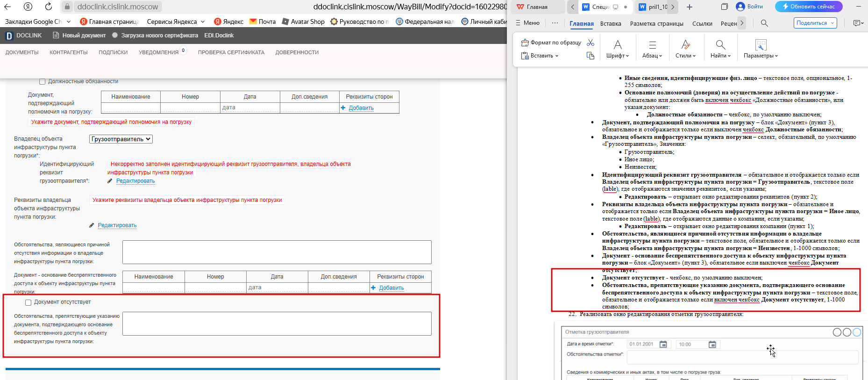
Task: Switch to the Ссылки ribbon tab
Action: click(702, 23)
